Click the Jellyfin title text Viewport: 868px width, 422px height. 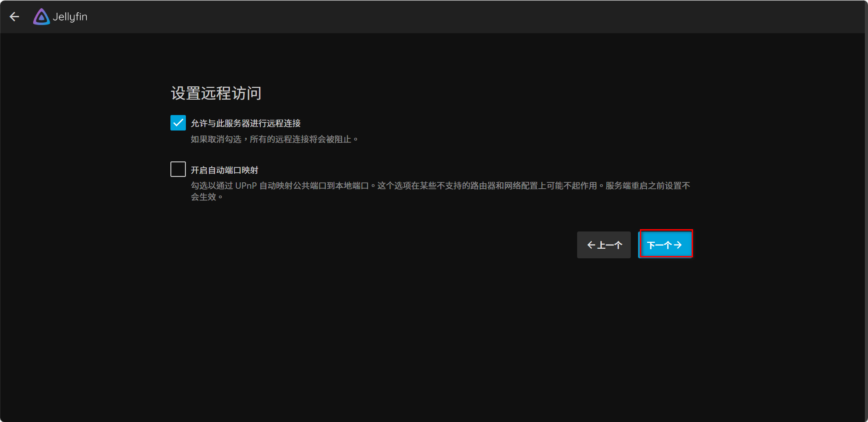tap(70, 17)
